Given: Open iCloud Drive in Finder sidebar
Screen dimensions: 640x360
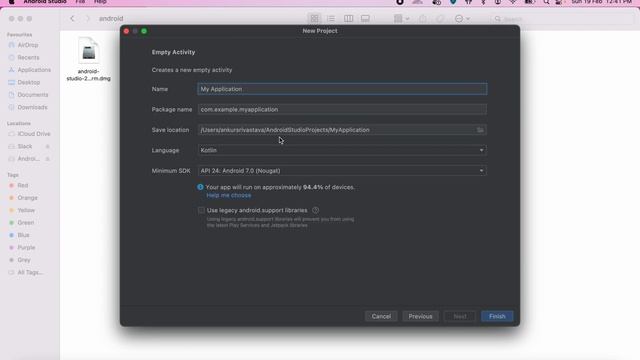Looking at the screenshot, I should tap(33, 134).
